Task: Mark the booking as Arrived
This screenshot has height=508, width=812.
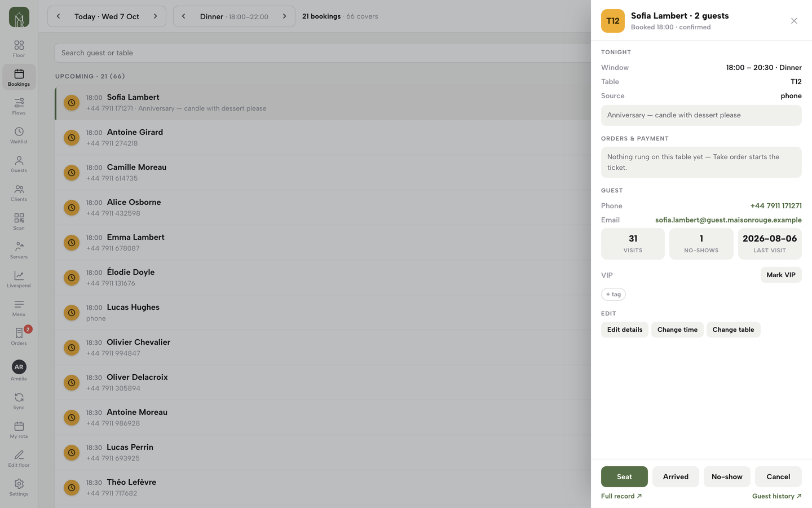Action: [x=676, y=477]
